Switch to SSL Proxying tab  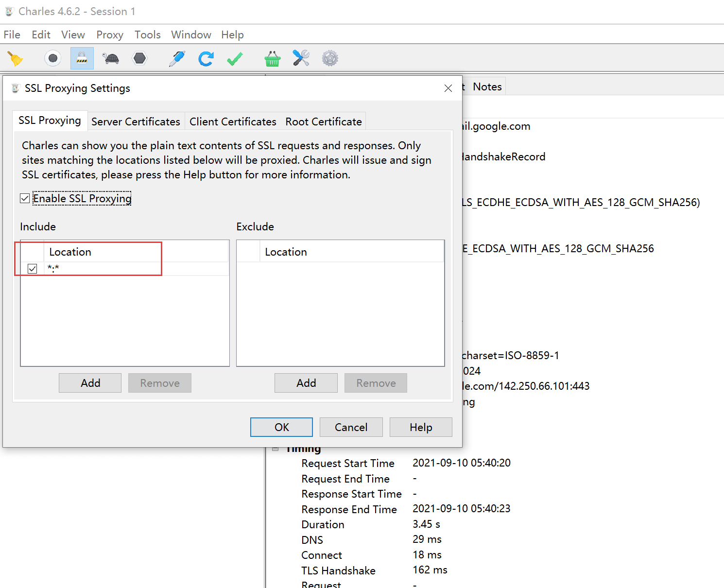point(50,121)
